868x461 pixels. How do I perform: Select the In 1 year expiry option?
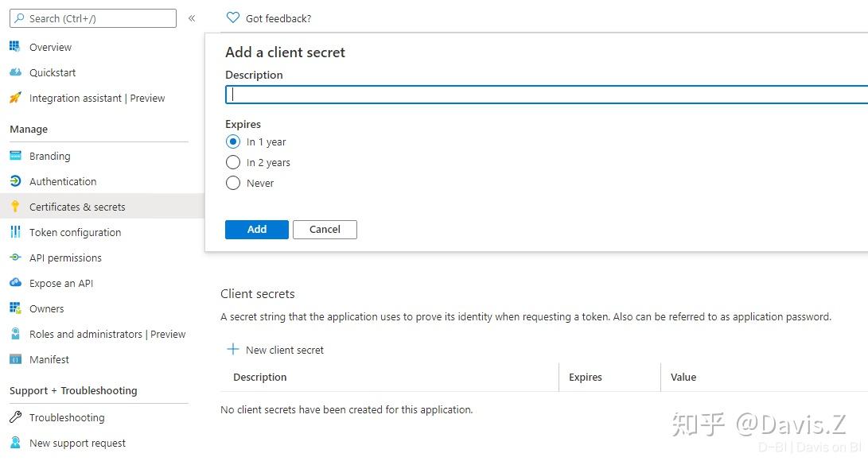233,141
